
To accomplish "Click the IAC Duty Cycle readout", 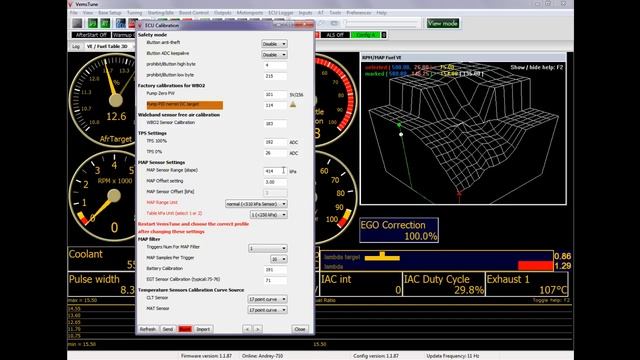I will point(444,284).
